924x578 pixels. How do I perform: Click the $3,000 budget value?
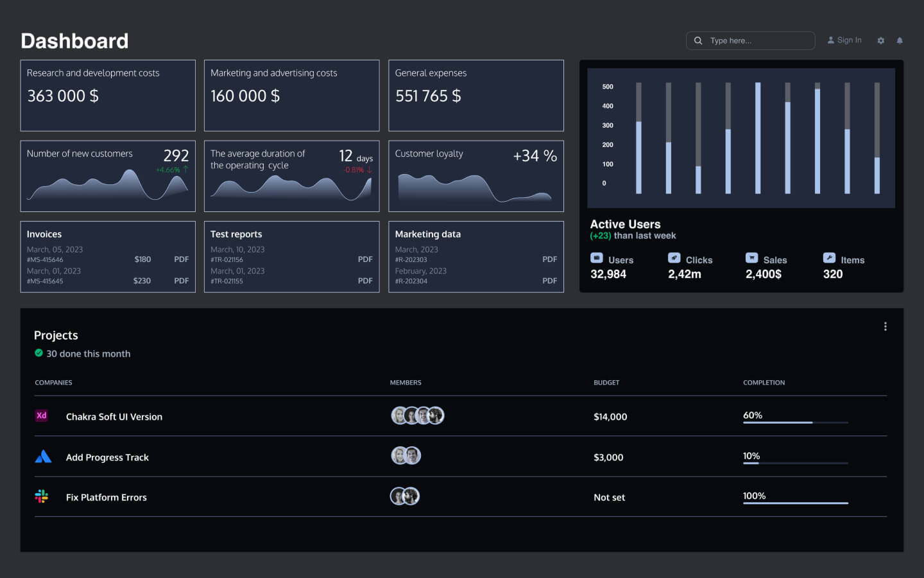tap(608, 457)
